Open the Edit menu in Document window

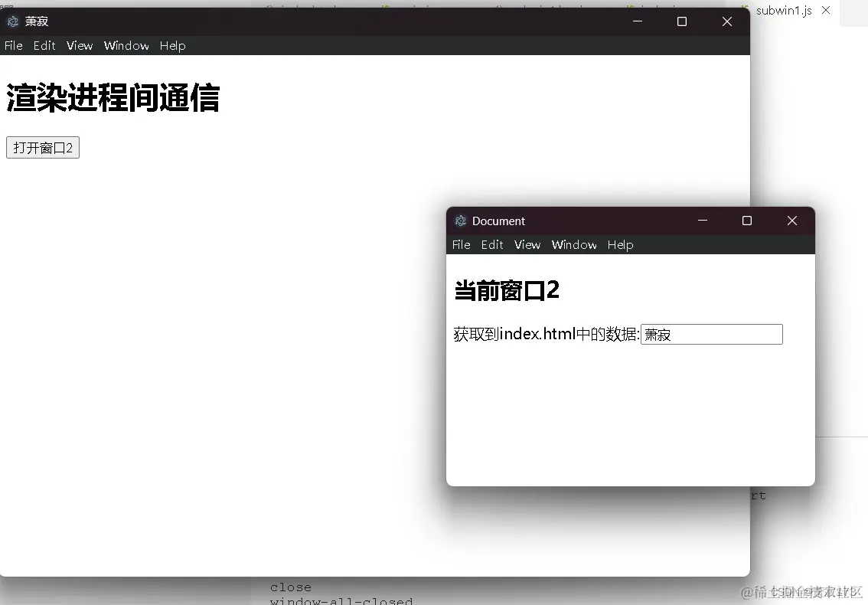(492, 245)
